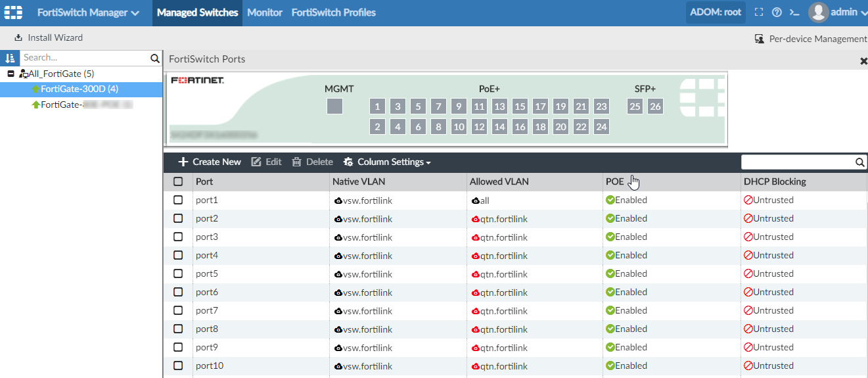Select port 14 on switch faceplate
The image size is (868, 378).
pyautogui.click(x=499, y=127)
